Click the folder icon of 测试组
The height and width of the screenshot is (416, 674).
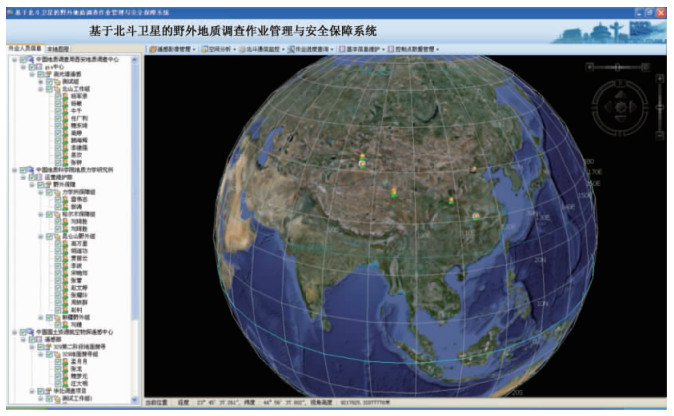(x=57, y=82)
